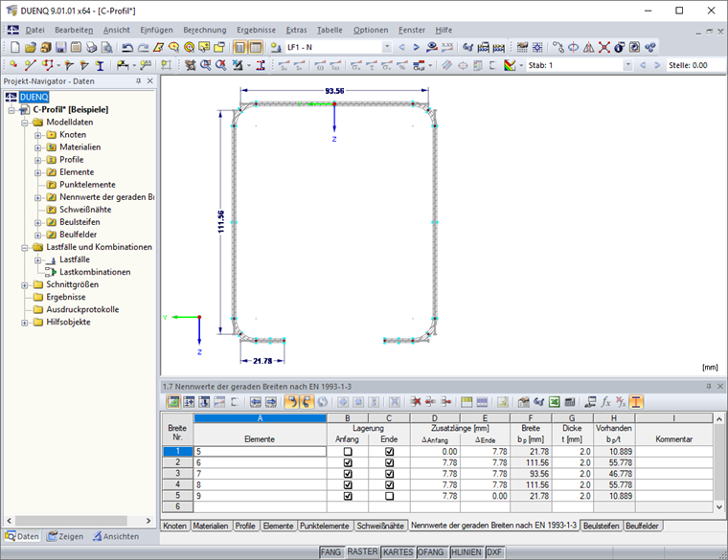
Task: Open the Stab: 1 dropdown
Action: (627, 65)
